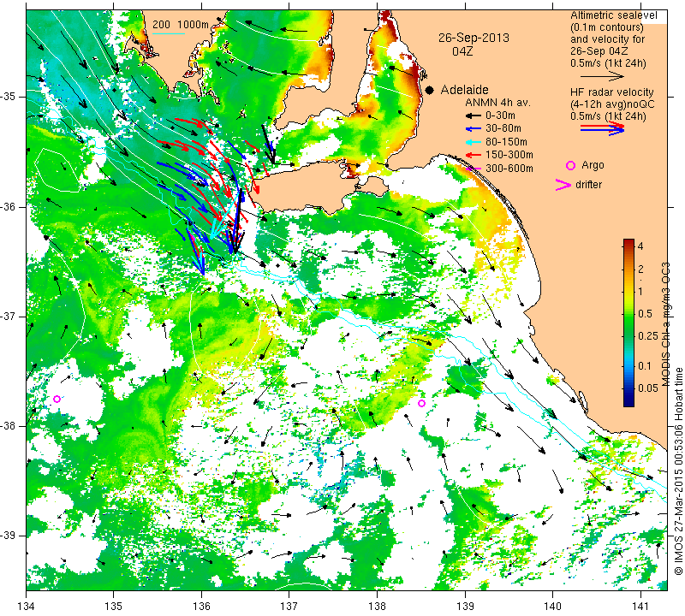Click the 'Argo' legend label
The height and width of the screenshot is (616, 685).
(x=593, y=165)
